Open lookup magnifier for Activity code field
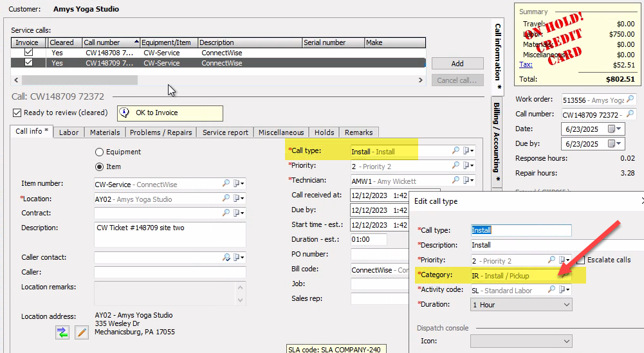644x353 pixels. pos(551,290)
